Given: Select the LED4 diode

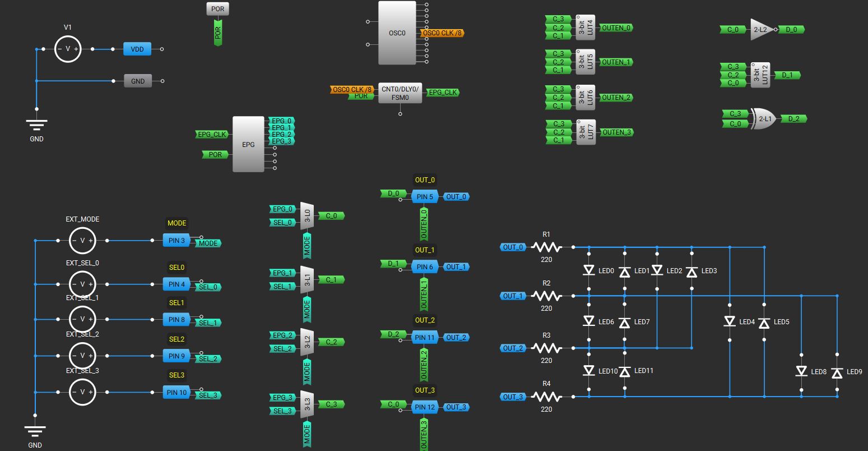Looking at the screenshot, I should [730, 322].
